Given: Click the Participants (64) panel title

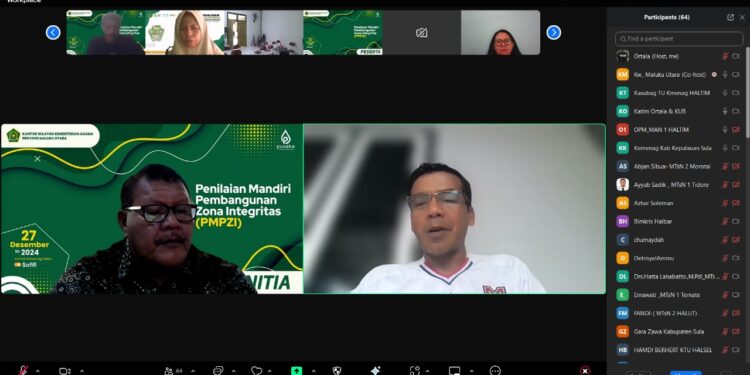Looking at the screenshot, I should pyautogui.click(x=666, y=17).
